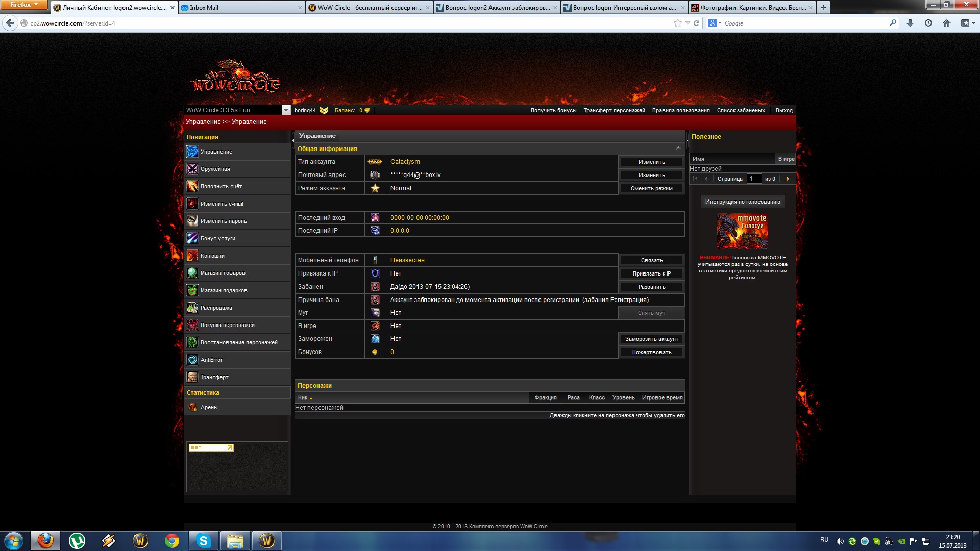Click Изменить for Почтовый адрес

(651, 175)
